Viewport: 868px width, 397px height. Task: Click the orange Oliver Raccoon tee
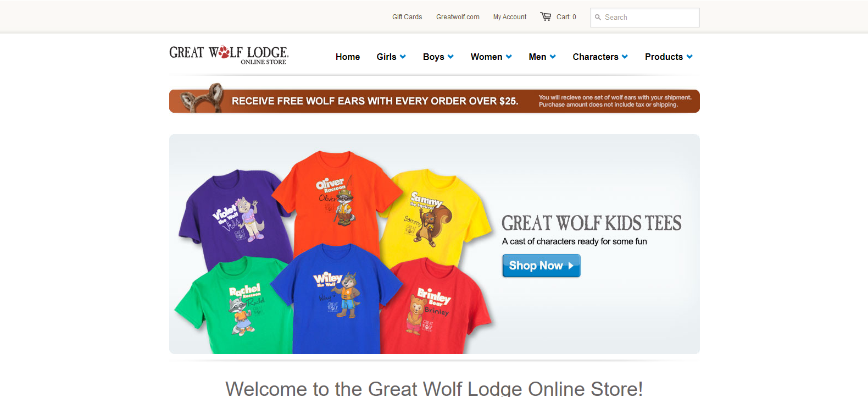[x=336, y=198]
